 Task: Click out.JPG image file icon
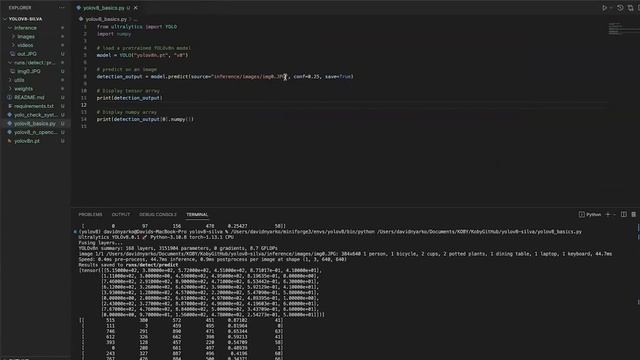(13, 54)
